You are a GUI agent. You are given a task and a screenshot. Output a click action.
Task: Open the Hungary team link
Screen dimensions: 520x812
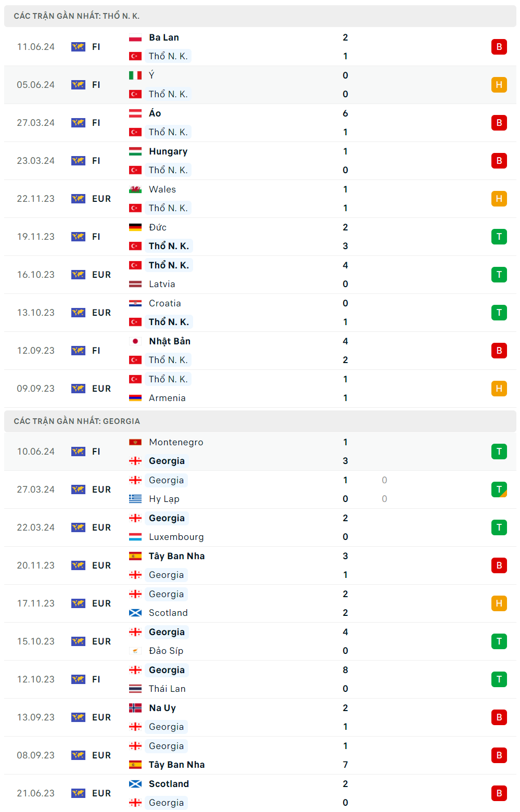(x=168, y=151)
